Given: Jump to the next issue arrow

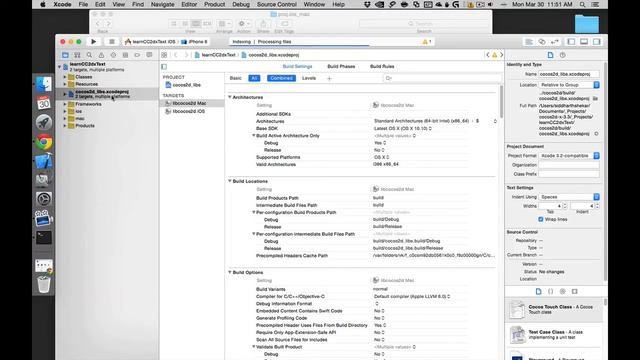Looking at the screenshot, I should pos(502,55).
